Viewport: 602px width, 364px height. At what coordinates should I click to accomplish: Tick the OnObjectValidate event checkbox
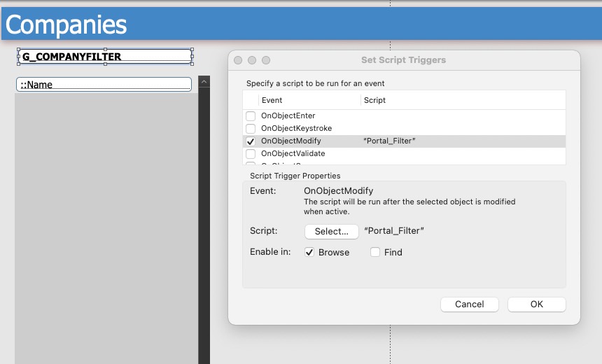tap(251, 154)
